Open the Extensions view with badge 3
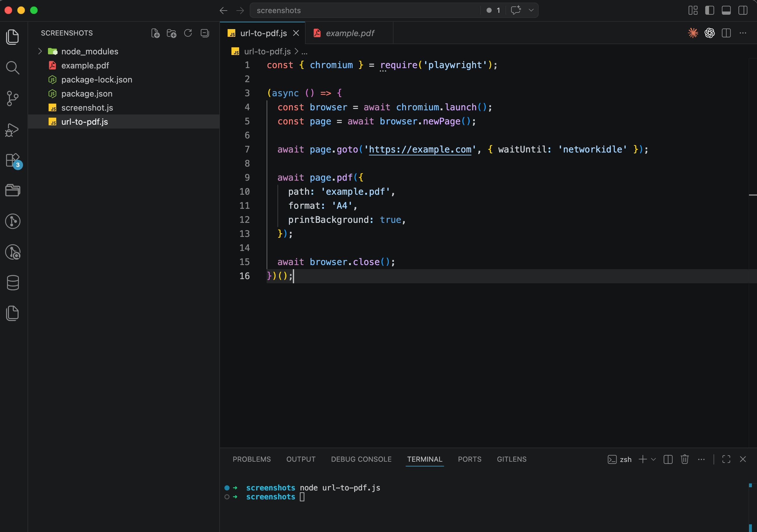Image resolution: width=757 pixels, height=532 pixels. pos(12,160)
